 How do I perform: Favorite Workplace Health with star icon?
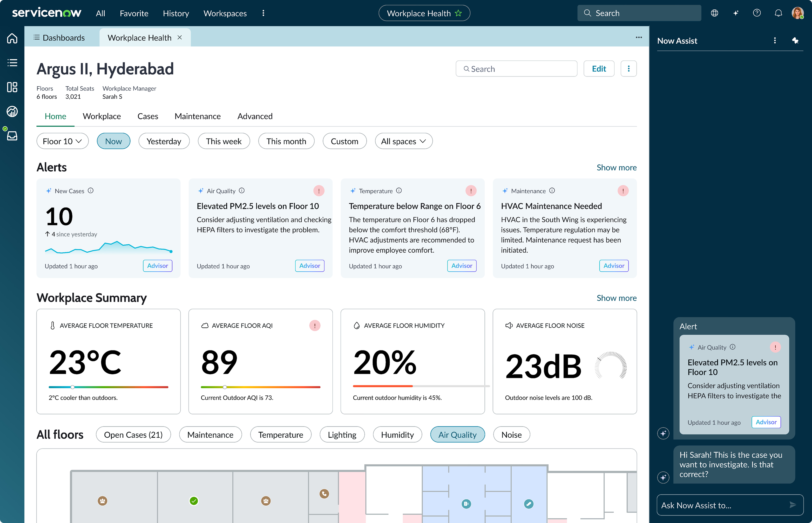click(458, 13)
